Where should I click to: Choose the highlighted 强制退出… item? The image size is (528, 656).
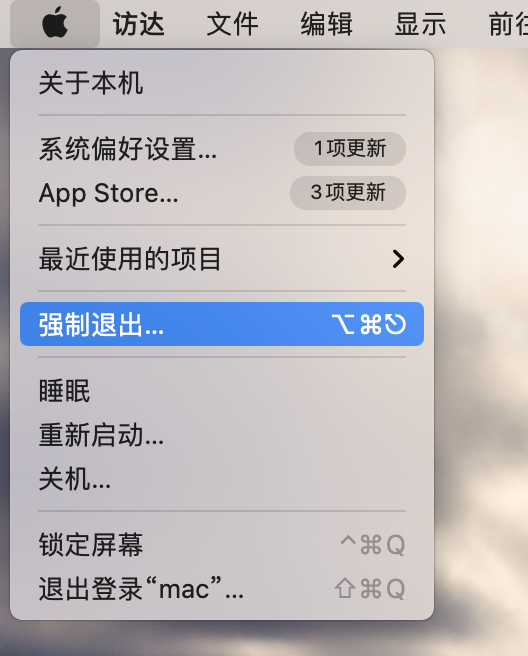222,324
